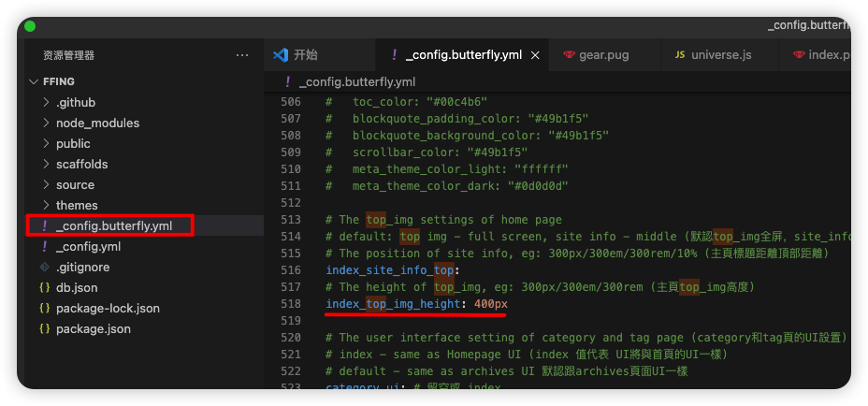Close the _config.butterfly.yml tab
Image resolution: width=868 pixels, height=406 pixels.
coord(535,55)
